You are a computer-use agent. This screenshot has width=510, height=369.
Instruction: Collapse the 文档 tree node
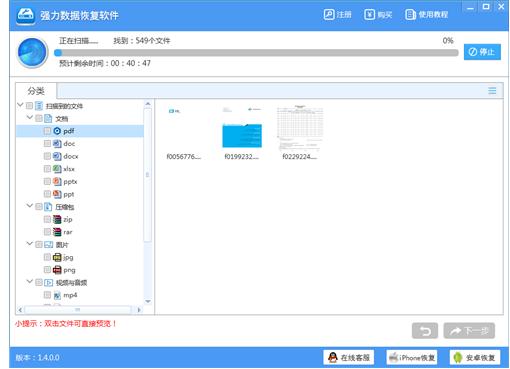pos(30,118)
